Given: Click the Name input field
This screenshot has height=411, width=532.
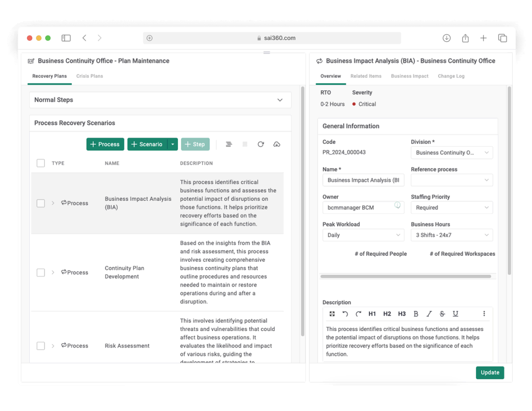Looking at the screenshot, I should tap(363, 180).
